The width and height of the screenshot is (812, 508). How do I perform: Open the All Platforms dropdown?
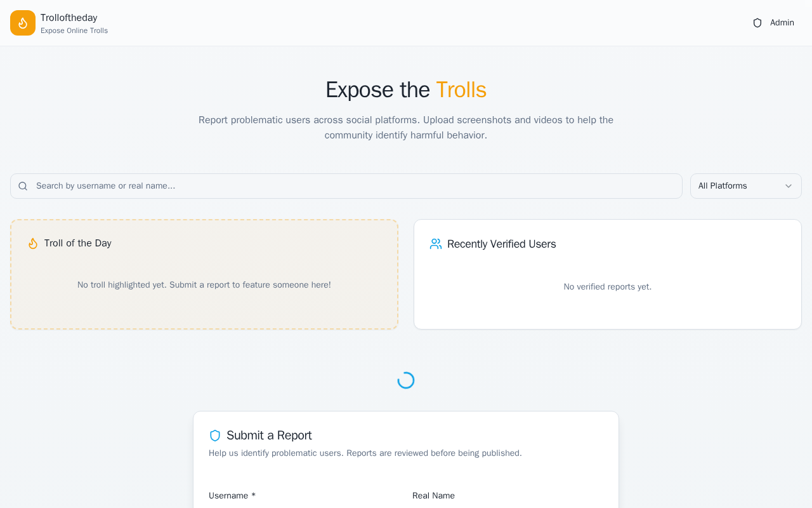point(746,186)
